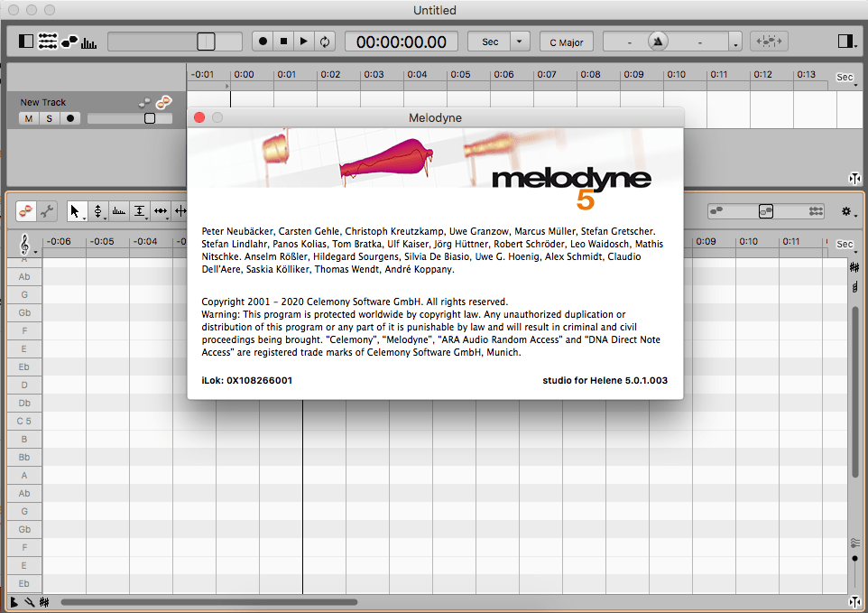Click the gray blob reference icon on New Track
This screenshot has width=868, height=613.
(x=144, y=102)
